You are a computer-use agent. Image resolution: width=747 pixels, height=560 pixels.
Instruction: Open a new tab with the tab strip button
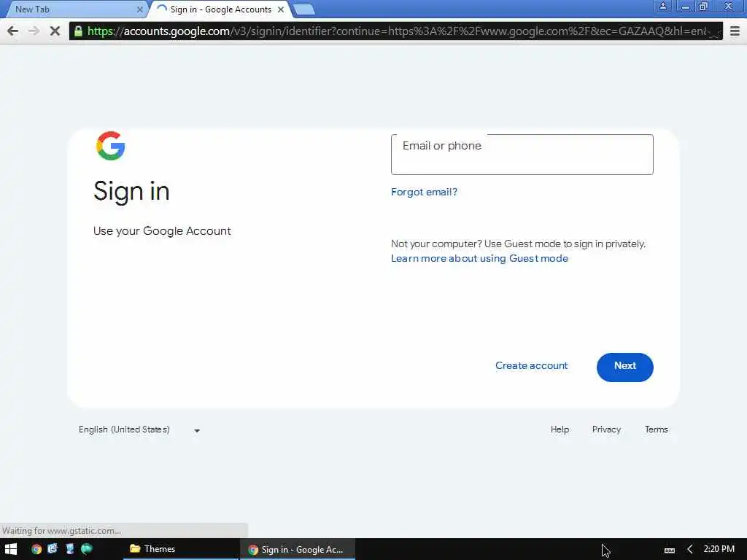(x=303, y=9)
